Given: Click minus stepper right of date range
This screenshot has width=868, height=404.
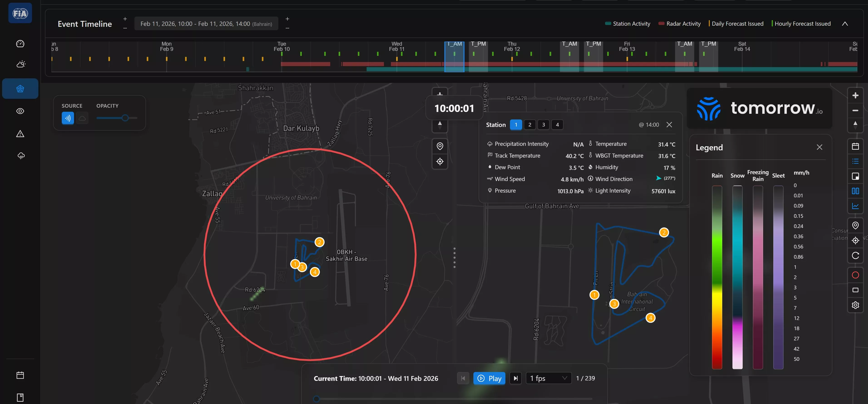Looking at the screenshot, I should tap(287, 28).
